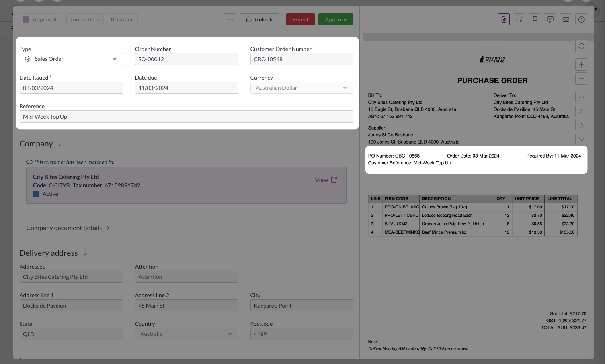
Task: Open the history clock icon
Action: coord(581,19)
